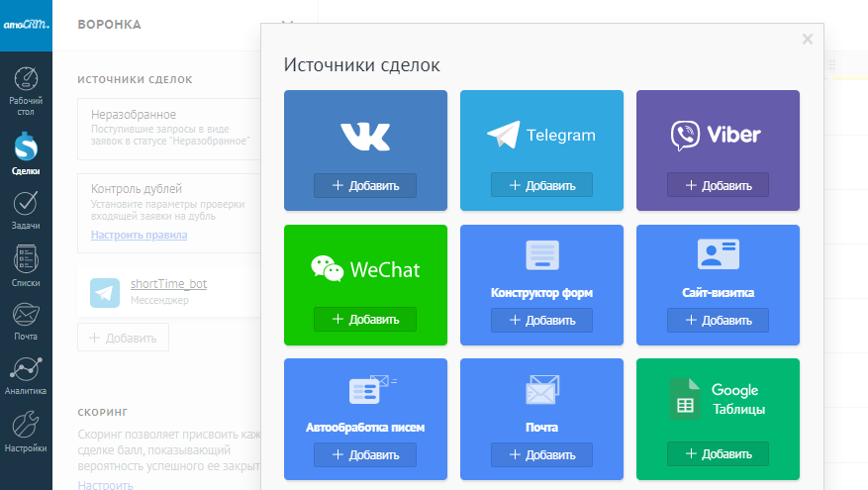Add the Сайт-визитка source
Screen dimensions: 868x490
718,320
